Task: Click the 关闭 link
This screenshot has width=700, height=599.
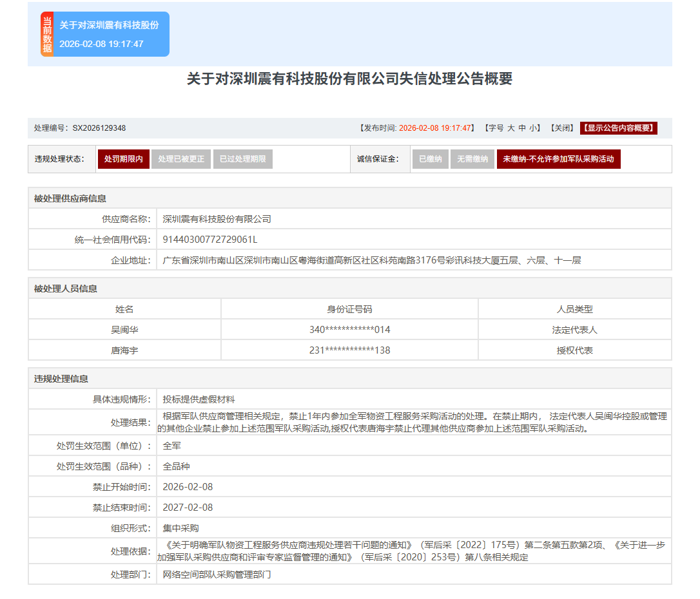Action: (x=562, y=128)
